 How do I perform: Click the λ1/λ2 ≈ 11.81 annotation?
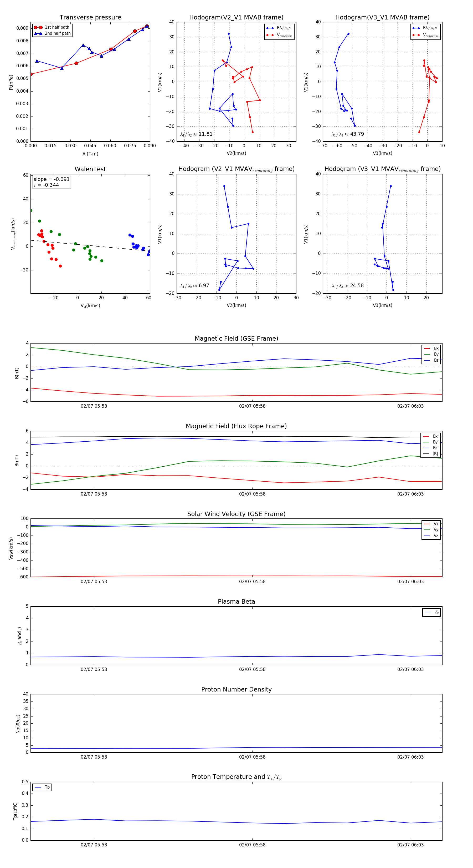pos(196,134)
